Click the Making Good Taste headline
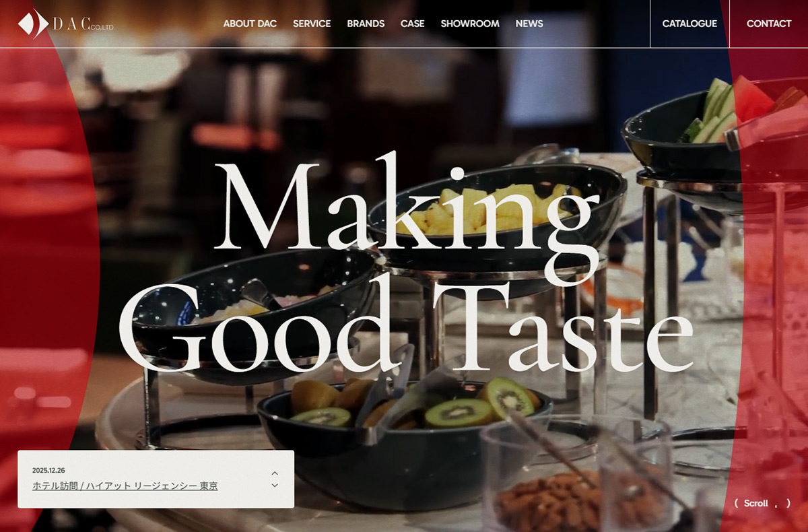This screenshot has width=808, height=532. point(404,266)
